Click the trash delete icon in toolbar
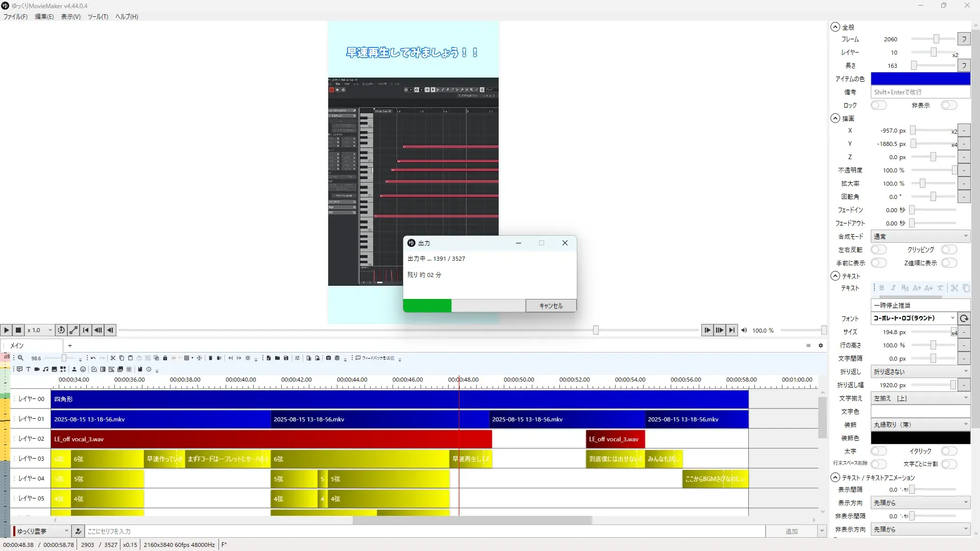 (x=210, y=358)
